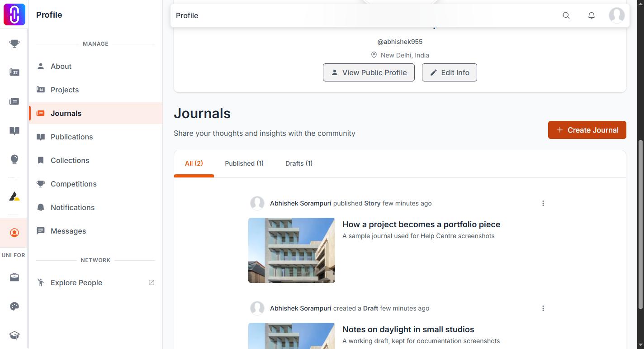Click the yellow-black triangle icon in left rail

pos(14,196)
